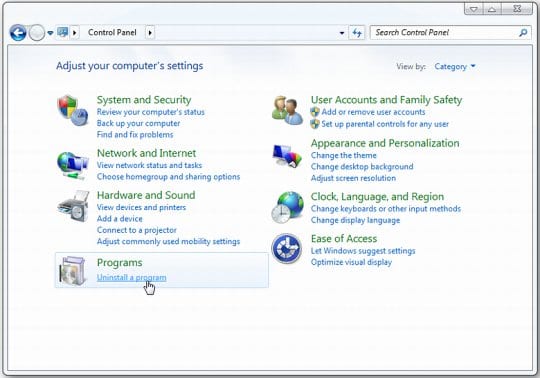Click Add a device link
The width and height of the screenshot is (540, 378).
pos(120,219)
